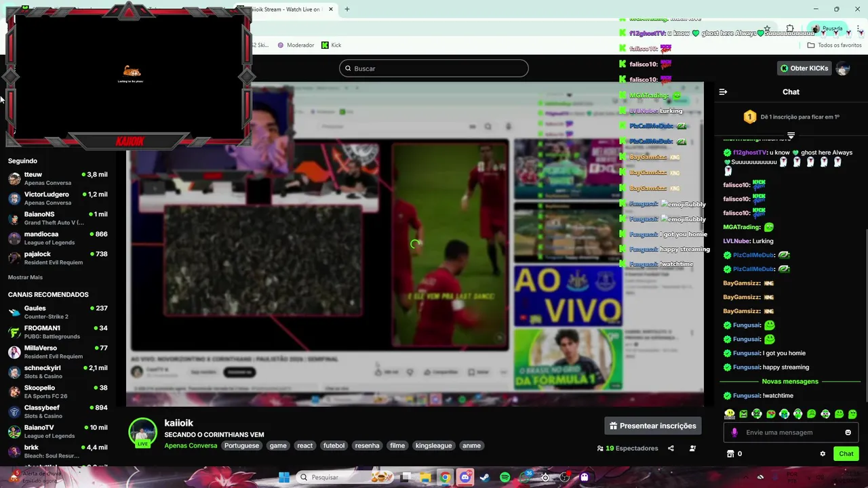The width and height of the screenshot is (868, 488).
Task: Select the first quick emote above message box
Action: pyautogui.click(x=730, y=413)
